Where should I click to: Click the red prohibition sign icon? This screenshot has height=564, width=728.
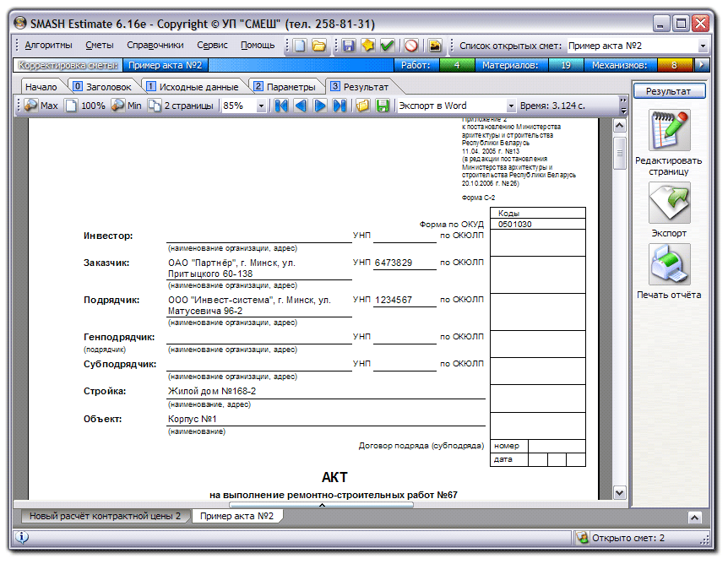pos(411,46)
